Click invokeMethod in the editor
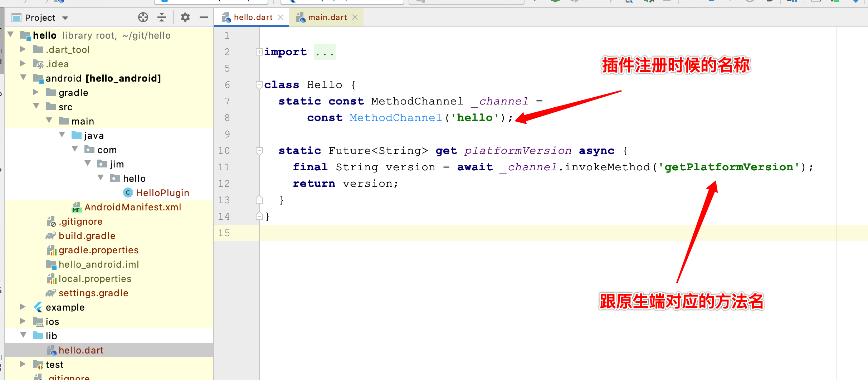Image resolution: width=868 pixels, height=380 pixels. (x=607, y=167)
